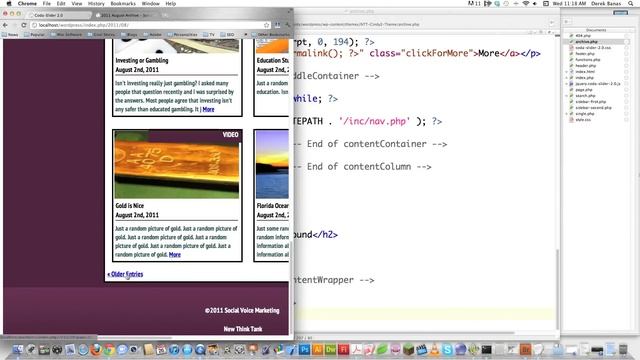Open the SEO bookmarks folder
Screen dimensions: 640x360
[227, 35]
